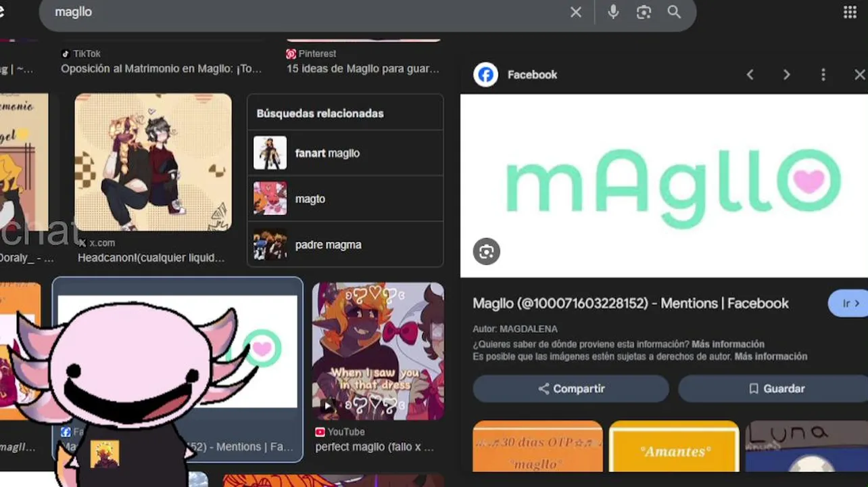The width and height of the screenshot is (868, 487).
Task: Click the 'Facebook' source name in preview header
Action: click(x=532, y=74)
